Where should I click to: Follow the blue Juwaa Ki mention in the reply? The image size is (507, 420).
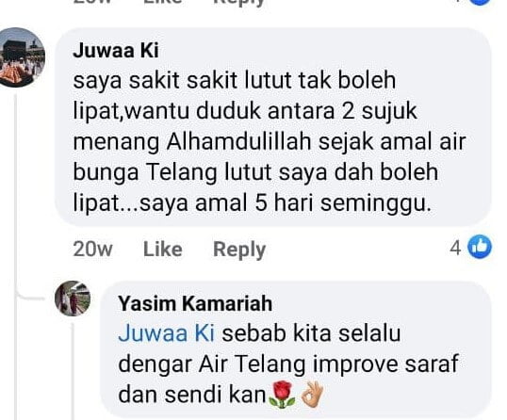click(167, 333)
